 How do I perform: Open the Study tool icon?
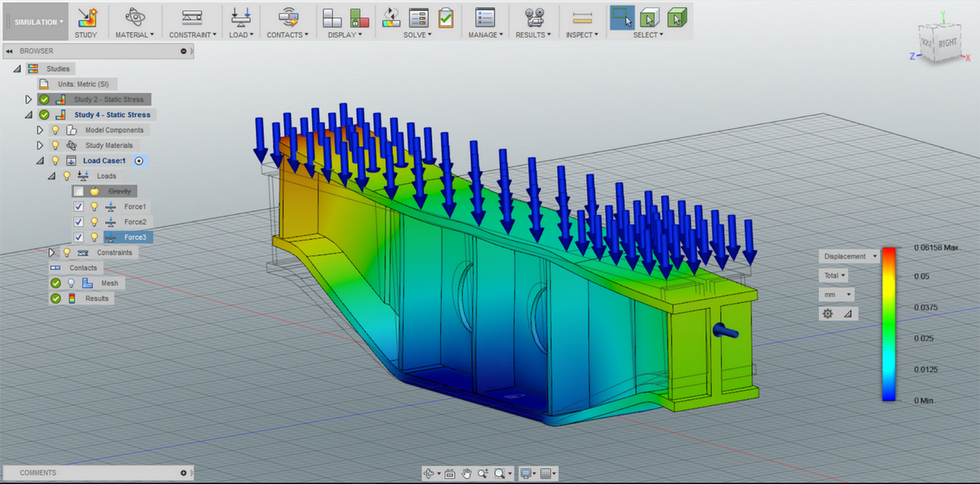pyautogui.click(x=87, y=18)
